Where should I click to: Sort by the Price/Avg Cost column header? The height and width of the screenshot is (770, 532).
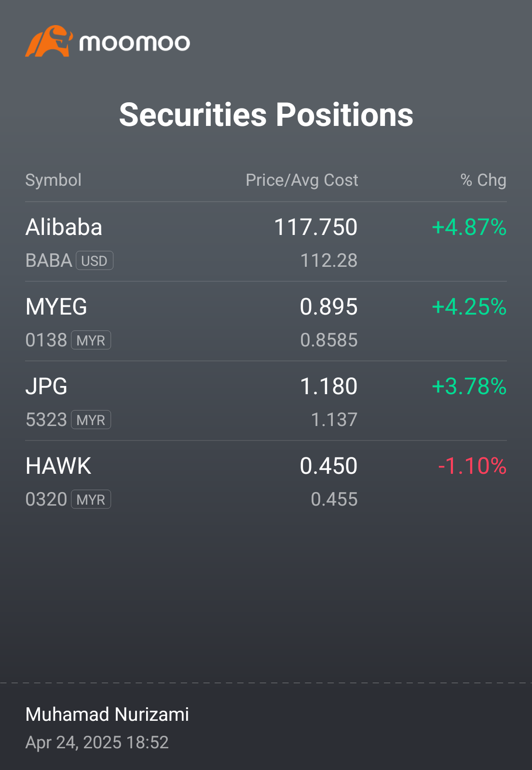pos(302,180)
